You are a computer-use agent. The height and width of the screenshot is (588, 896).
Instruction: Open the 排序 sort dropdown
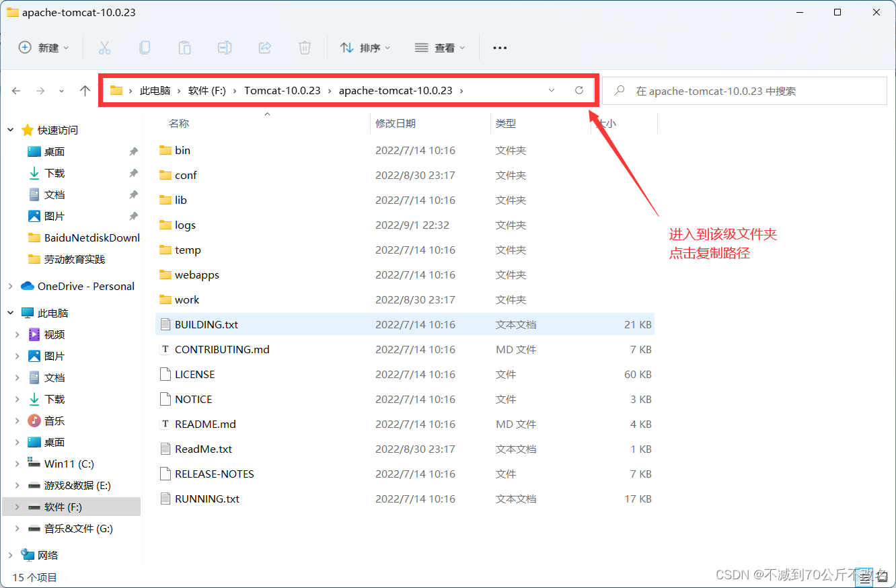(366, 47)
